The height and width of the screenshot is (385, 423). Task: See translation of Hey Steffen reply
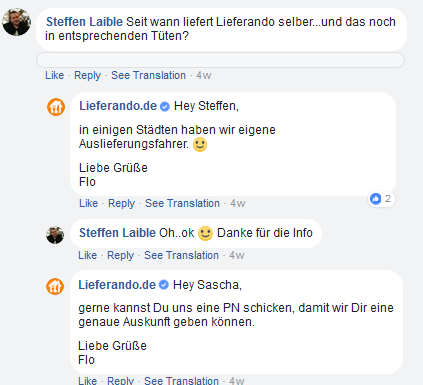(x=182, y=203)
